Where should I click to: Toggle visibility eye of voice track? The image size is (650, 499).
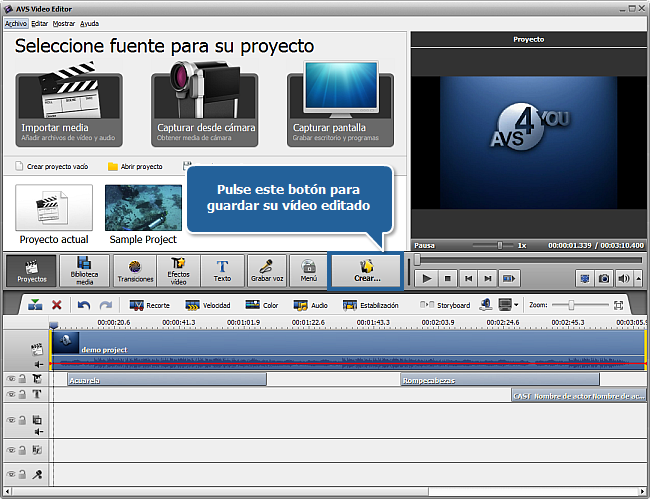click(11, 474)
